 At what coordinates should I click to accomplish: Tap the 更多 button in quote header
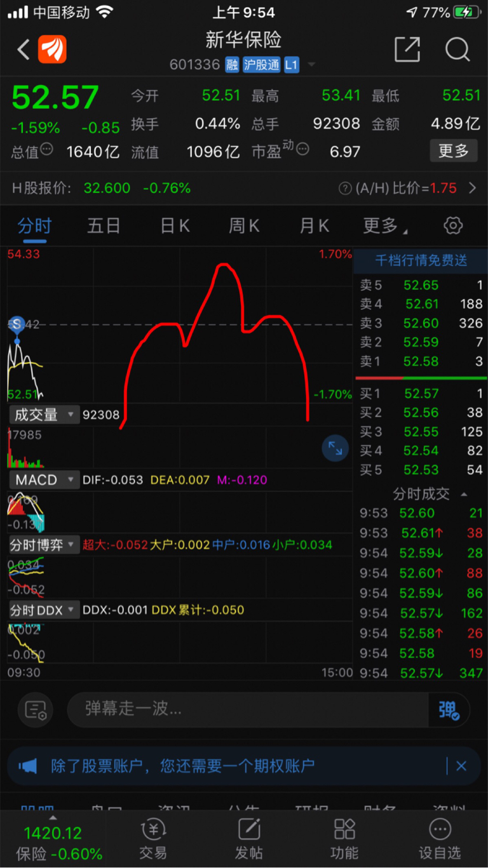pos(454,150)
